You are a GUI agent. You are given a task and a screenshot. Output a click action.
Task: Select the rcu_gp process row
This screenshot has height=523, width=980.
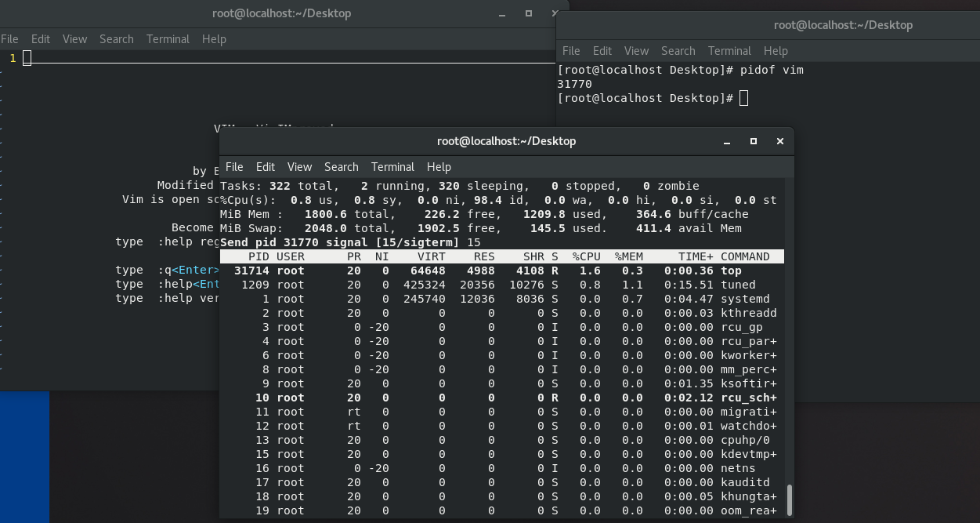click(502, 327)
